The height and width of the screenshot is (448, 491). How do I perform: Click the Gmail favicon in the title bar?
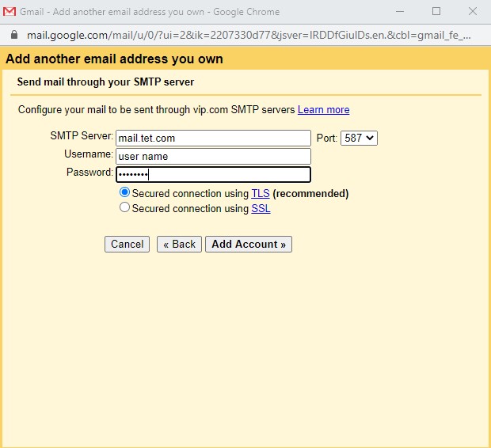10,12
